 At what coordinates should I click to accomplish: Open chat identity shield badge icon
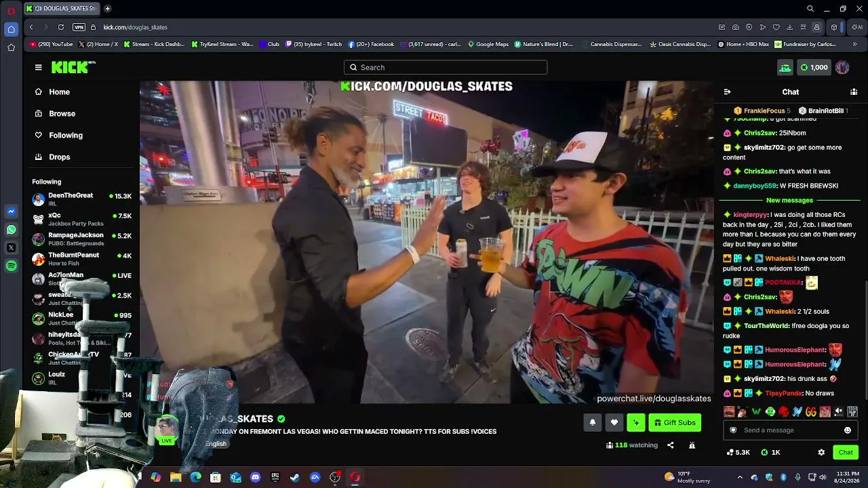point(733,430)
